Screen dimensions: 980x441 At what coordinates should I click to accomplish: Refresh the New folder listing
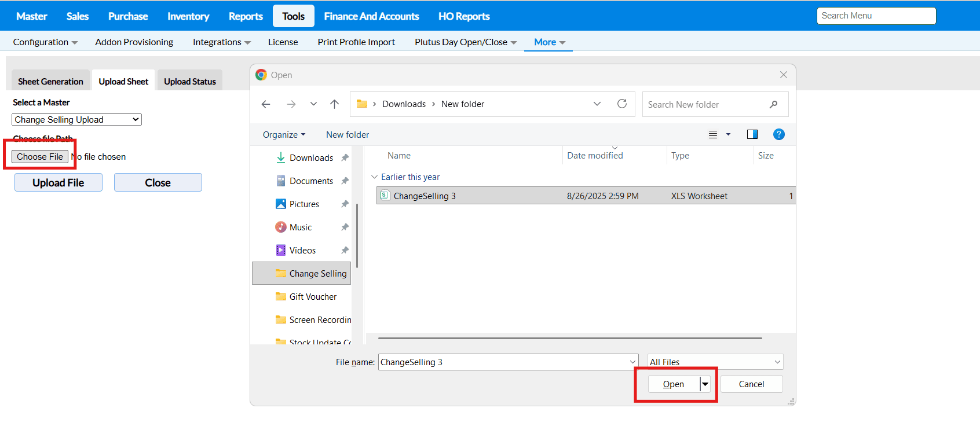pos(622,104)
